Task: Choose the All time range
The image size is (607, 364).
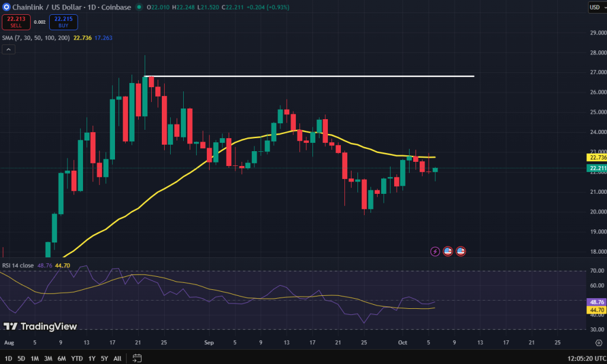Action: 117,358
